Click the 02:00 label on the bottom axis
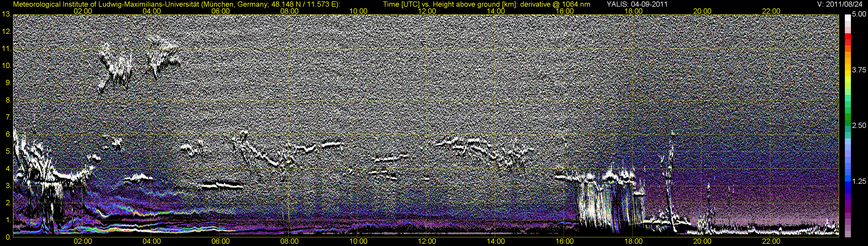The width and height of the screenshot is (868, 246). click(83, 241)
